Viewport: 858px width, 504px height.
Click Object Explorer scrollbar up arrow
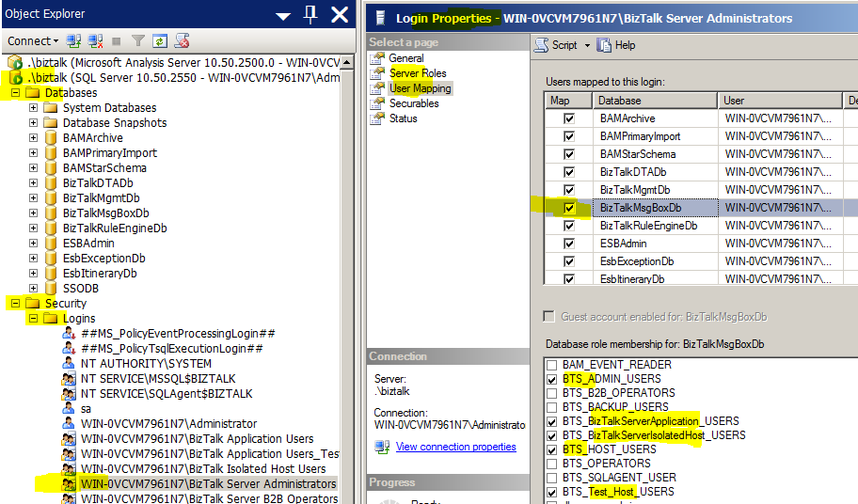pos(347,62)
